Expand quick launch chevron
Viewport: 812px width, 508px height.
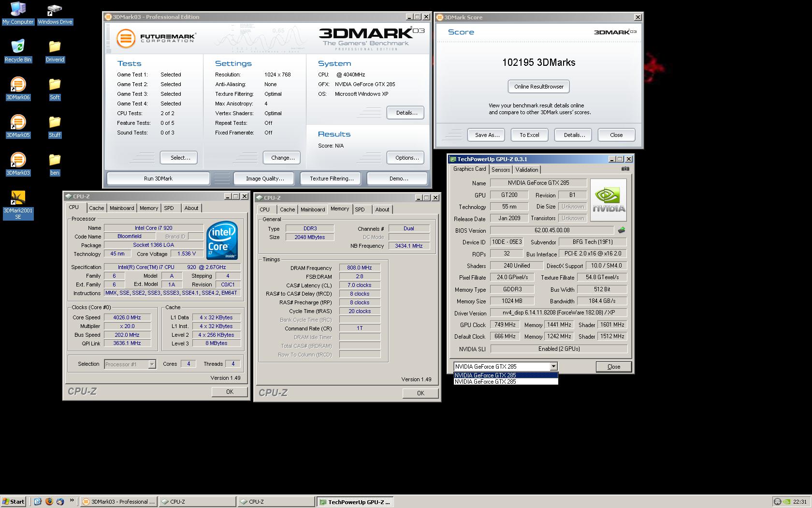click(x=72, y=501)
